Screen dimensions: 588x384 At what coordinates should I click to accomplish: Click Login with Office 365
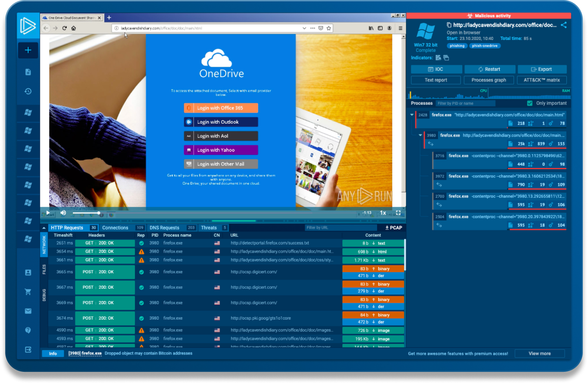221,108
